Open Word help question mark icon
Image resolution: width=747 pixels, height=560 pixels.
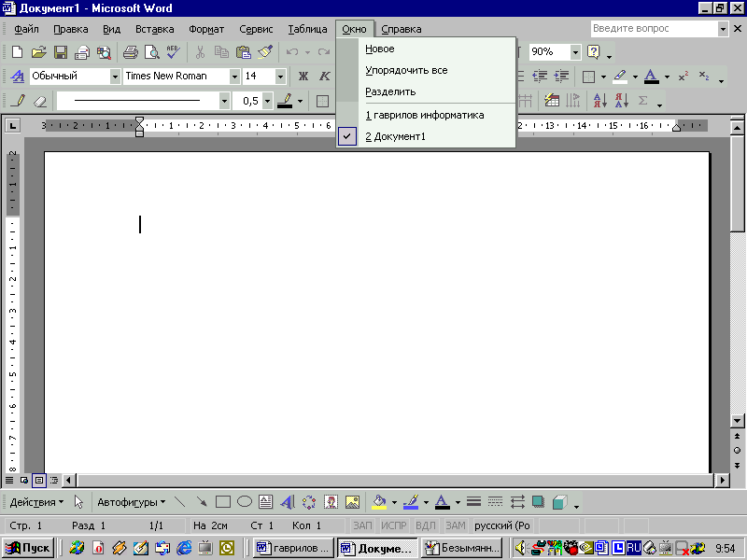point(594,51)
